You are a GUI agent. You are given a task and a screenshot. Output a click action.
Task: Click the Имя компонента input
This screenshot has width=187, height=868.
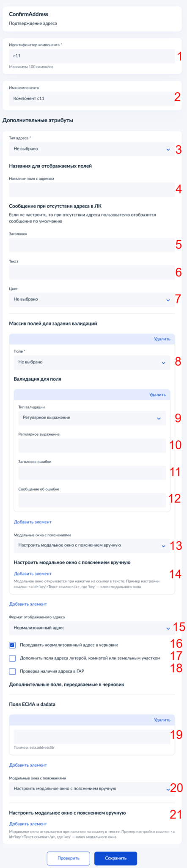[x=91, y=98]
